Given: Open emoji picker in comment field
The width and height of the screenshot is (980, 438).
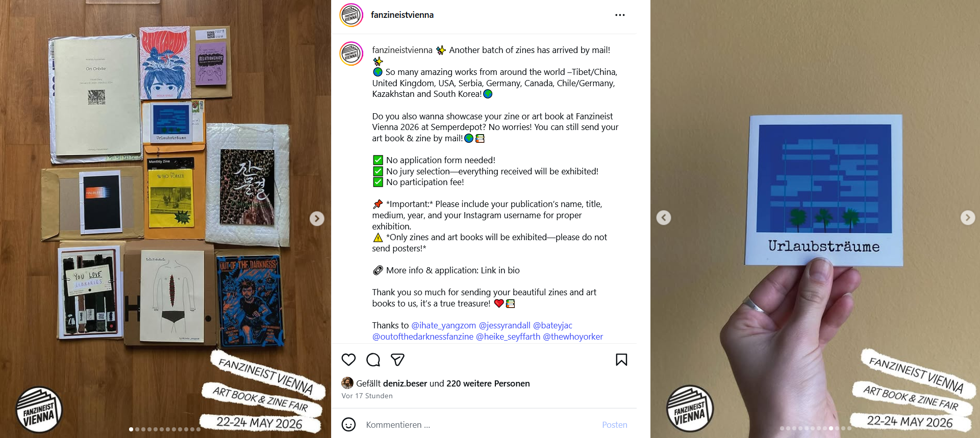Looking at the screenshot, I should [348, 424].
